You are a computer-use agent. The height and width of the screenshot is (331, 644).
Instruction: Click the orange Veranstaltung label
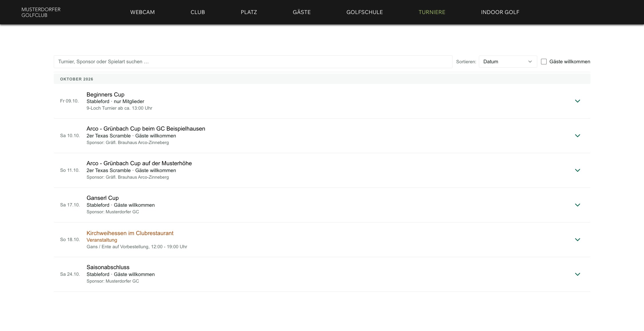pyautogui.click(x=102, y=240)
